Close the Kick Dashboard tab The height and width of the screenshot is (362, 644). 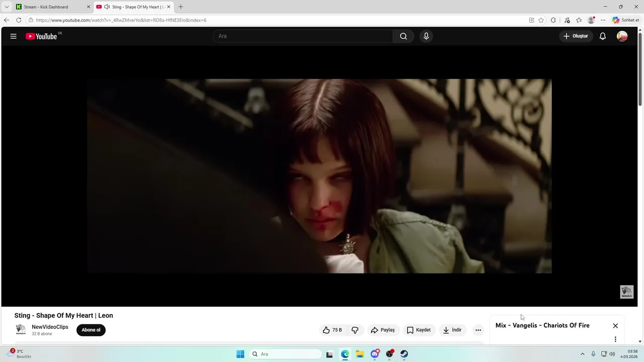pos(89,7)
